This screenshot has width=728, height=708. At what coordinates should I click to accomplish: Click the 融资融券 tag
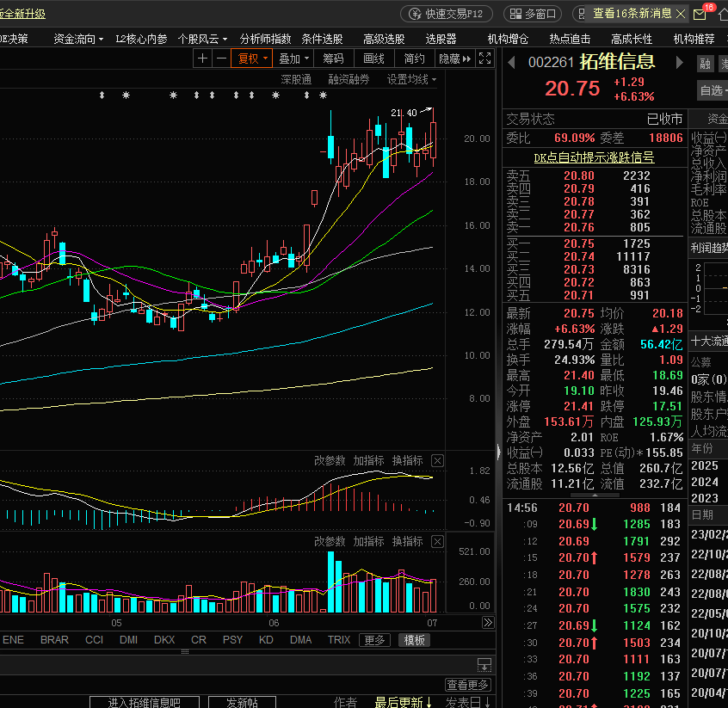point(349,79)
